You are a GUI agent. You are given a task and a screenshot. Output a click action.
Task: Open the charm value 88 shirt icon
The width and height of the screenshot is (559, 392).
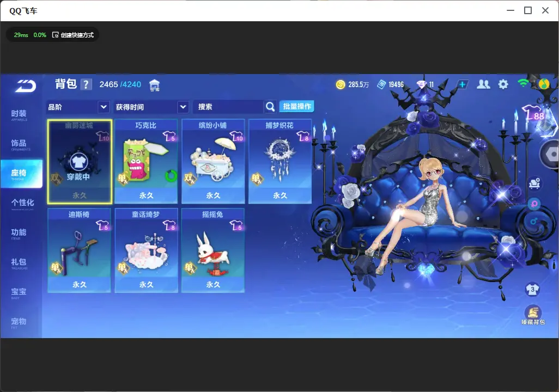click(x=533, y=113)
